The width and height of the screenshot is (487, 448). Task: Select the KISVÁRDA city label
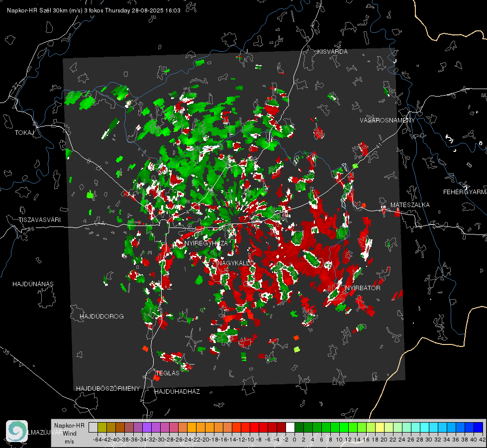click(x=332, y=52)
